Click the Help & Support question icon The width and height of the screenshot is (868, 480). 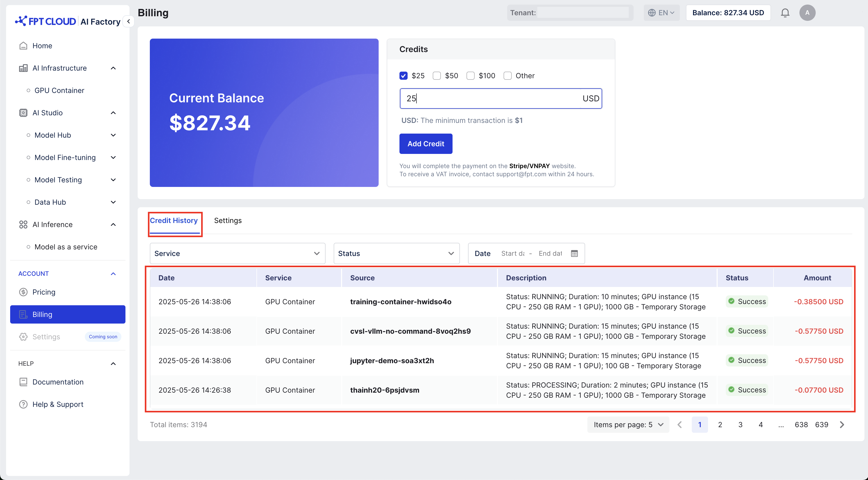23,404
